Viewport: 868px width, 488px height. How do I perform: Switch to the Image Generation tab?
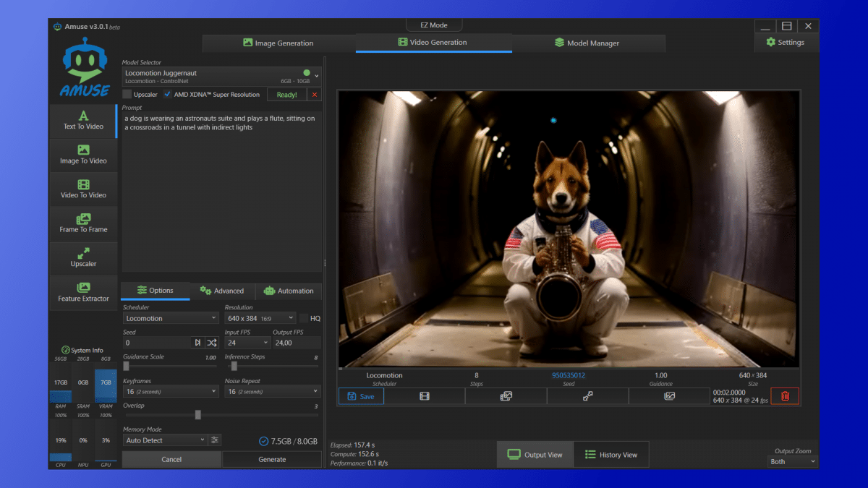(x=278, y=43)
